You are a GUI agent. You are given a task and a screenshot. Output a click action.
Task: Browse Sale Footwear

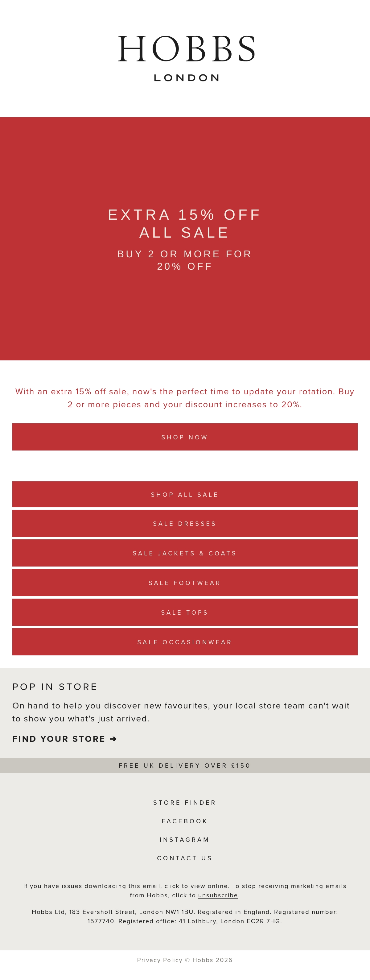tap(185, 583)
